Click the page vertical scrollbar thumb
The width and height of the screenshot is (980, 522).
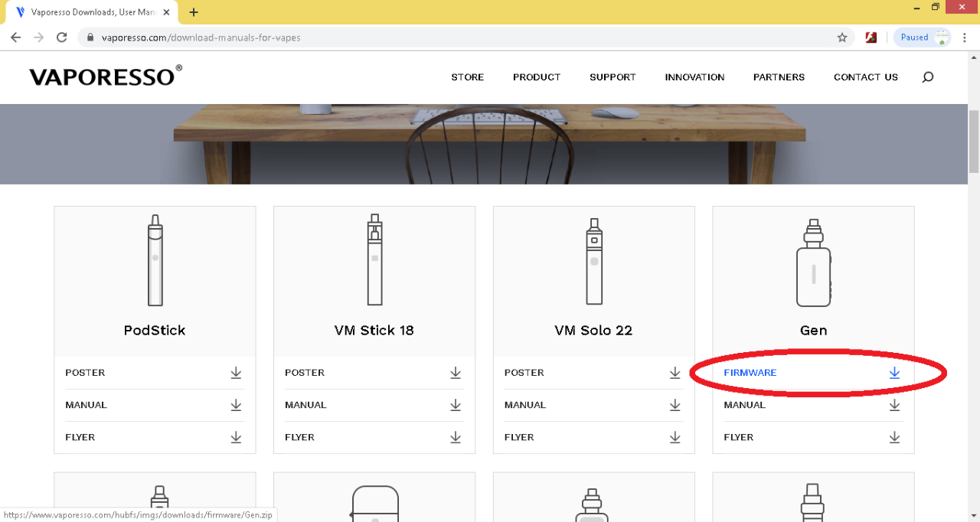974,142
